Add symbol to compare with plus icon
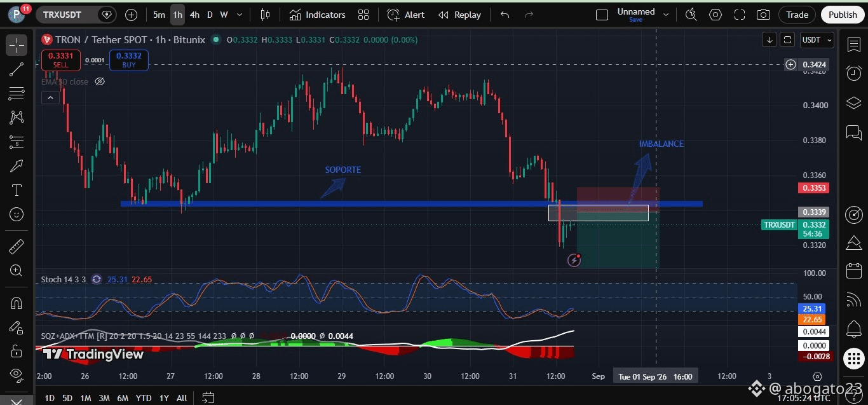 tap(131, 15)
